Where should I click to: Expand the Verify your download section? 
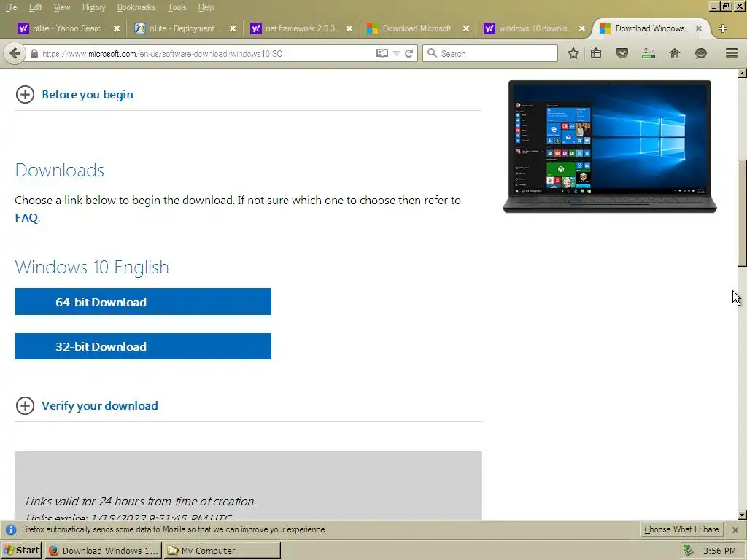click(x=87, y=405)
